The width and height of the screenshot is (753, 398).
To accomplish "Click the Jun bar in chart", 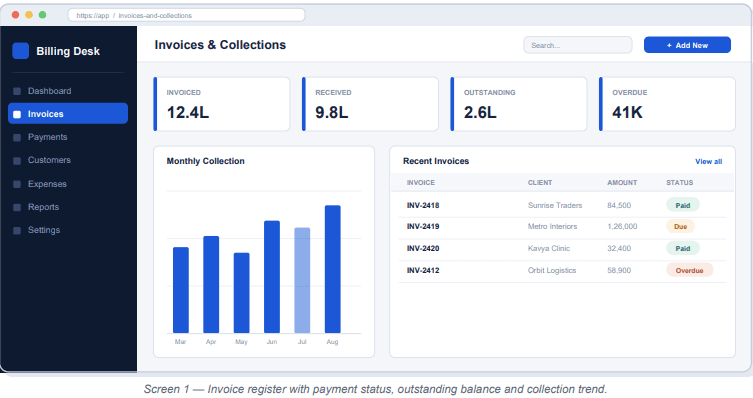I will (272, 277).
